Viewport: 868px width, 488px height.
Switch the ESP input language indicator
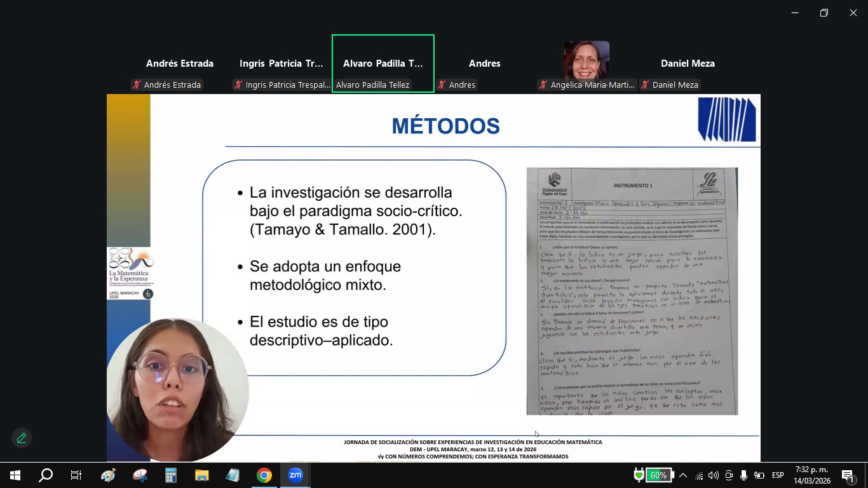tap(778, 475)
